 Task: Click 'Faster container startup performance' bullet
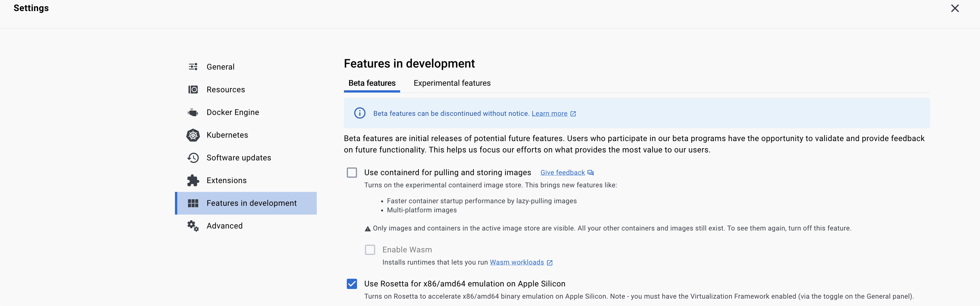pos(481,201)
